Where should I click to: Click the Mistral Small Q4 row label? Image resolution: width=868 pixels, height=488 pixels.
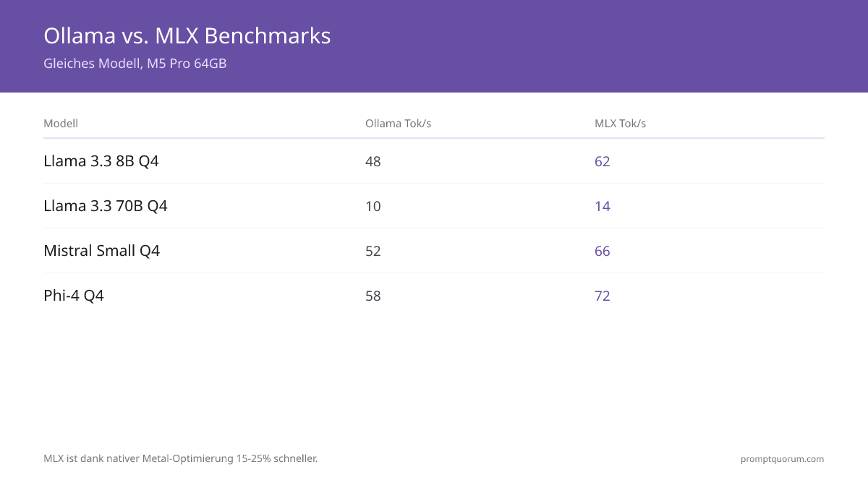point(101,251)
